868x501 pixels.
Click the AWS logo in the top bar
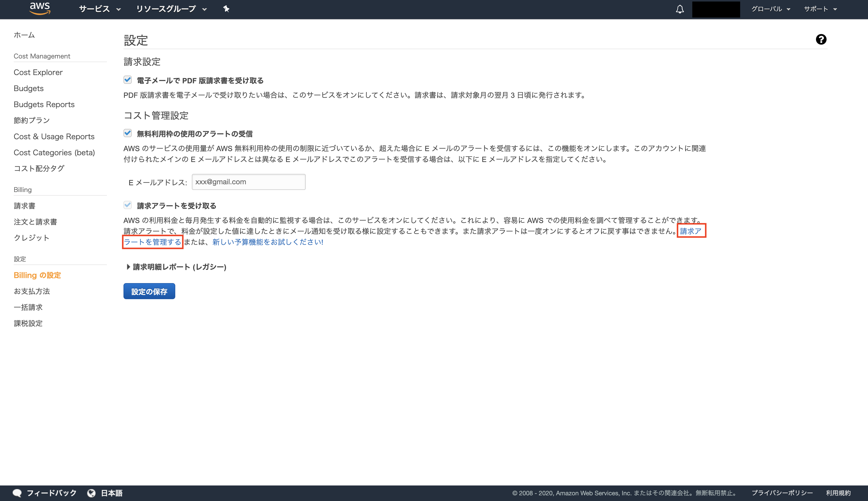tap(39, 9)
